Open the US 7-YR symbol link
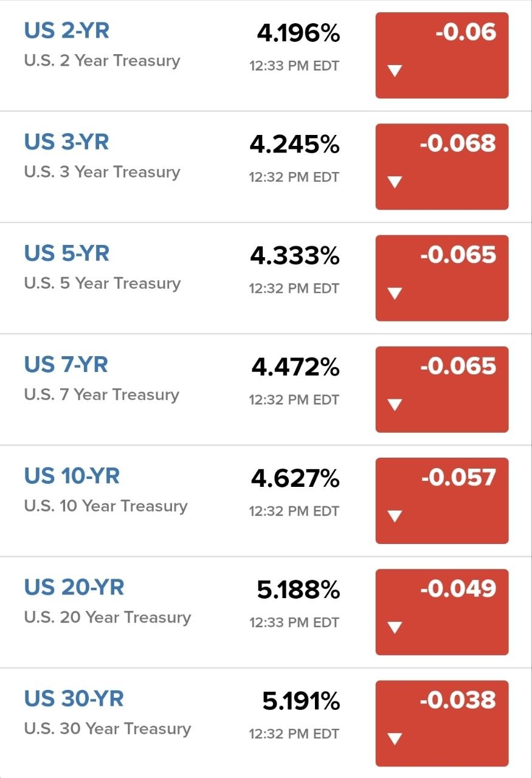 tap(66, 365)
